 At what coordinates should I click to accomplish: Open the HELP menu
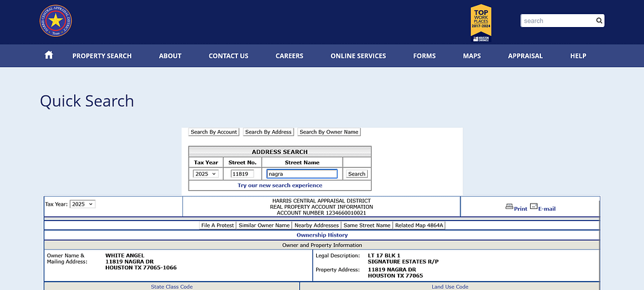(x=578, y=56)
